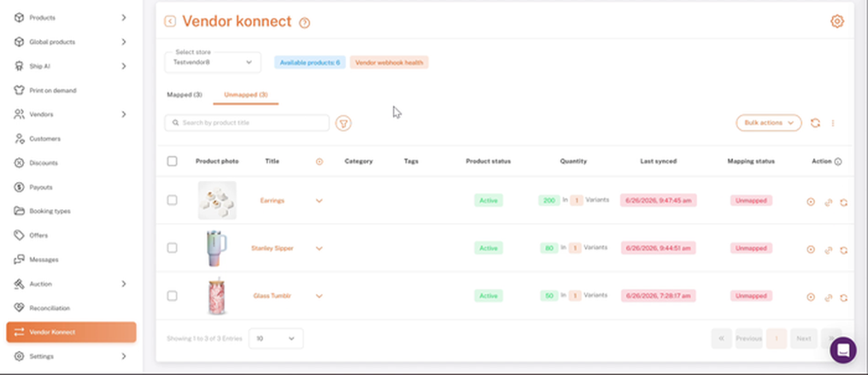Open the Bulk actions dropdown
This screenshot has width=868, height=375.
click(768, 123)
